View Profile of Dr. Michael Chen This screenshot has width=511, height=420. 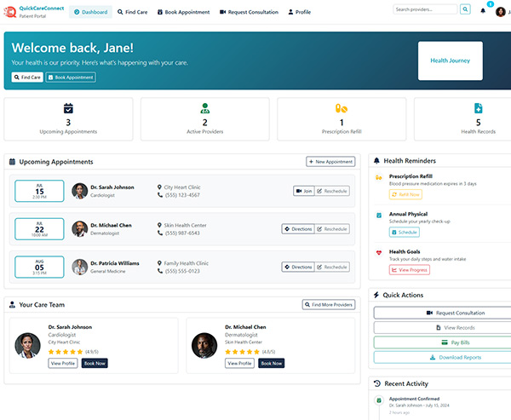[x=239, y=363]
